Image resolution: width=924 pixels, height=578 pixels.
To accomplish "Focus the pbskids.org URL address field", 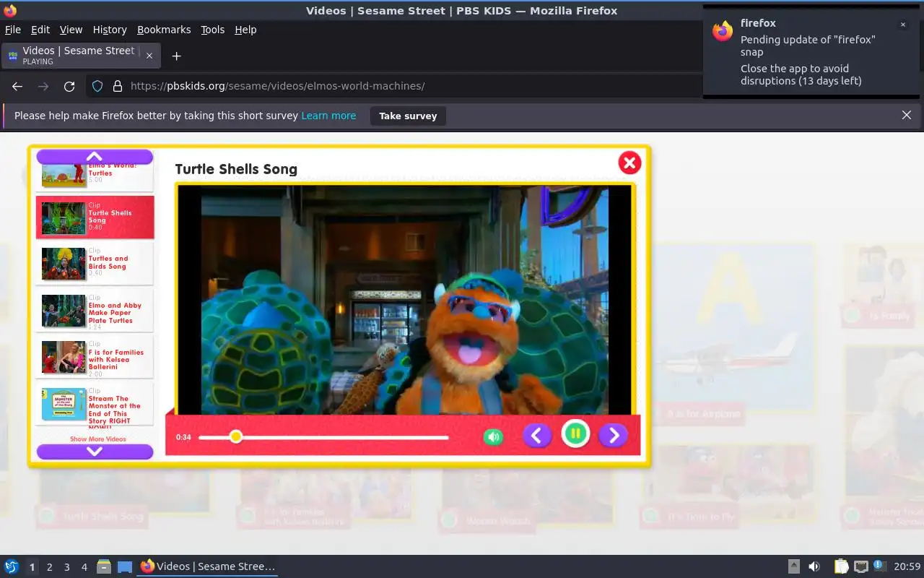I will (277, 86).
